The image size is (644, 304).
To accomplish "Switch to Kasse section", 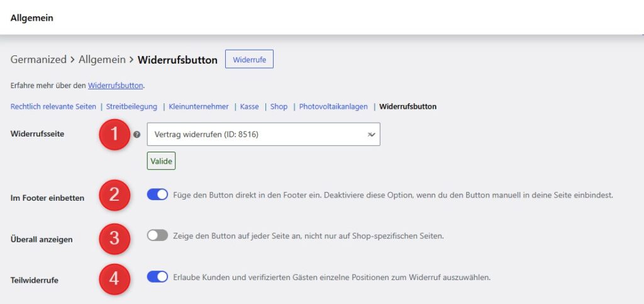I will tap(249, 106).
